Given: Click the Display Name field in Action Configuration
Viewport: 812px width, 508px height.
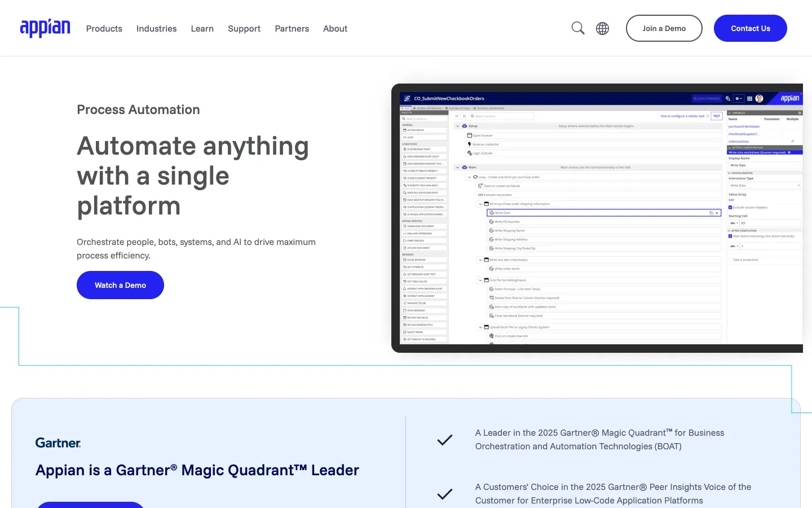Looking at the screenshot, I should 765,165.
